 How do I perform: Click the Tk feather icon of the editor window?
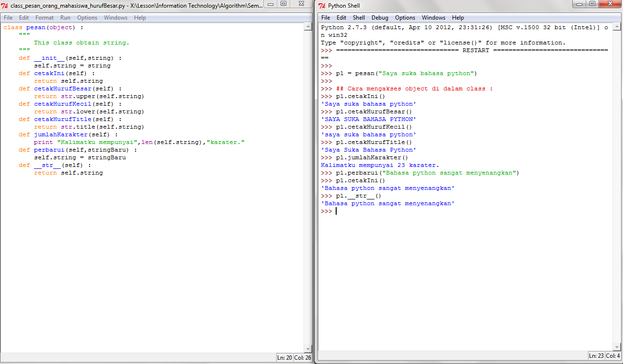(x=5, y=6)
